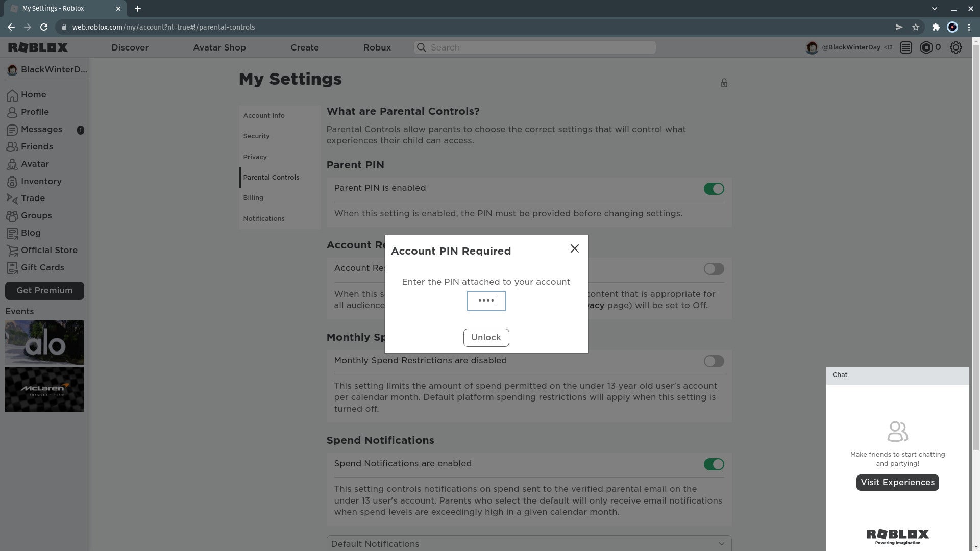This screenshot has width=980, height=551.
Task: Click the Get Premium button
Action: click(x=44, y=291)
